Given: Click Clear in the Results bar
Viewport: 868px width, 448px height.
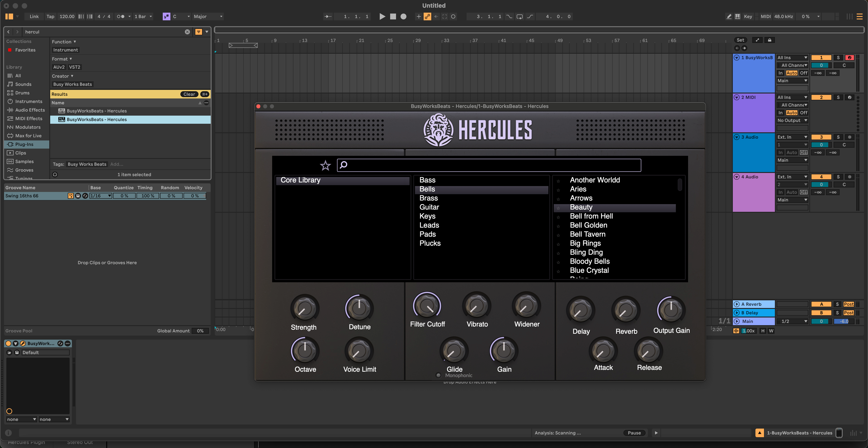Looking at the screenshot, I should [x=189, y=94].
